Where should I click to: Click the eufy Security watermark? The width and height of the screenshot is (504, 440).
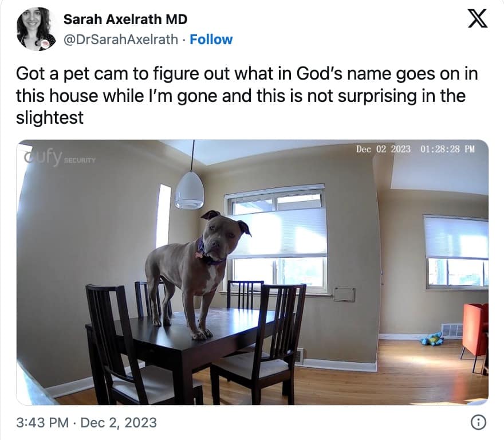60,157
